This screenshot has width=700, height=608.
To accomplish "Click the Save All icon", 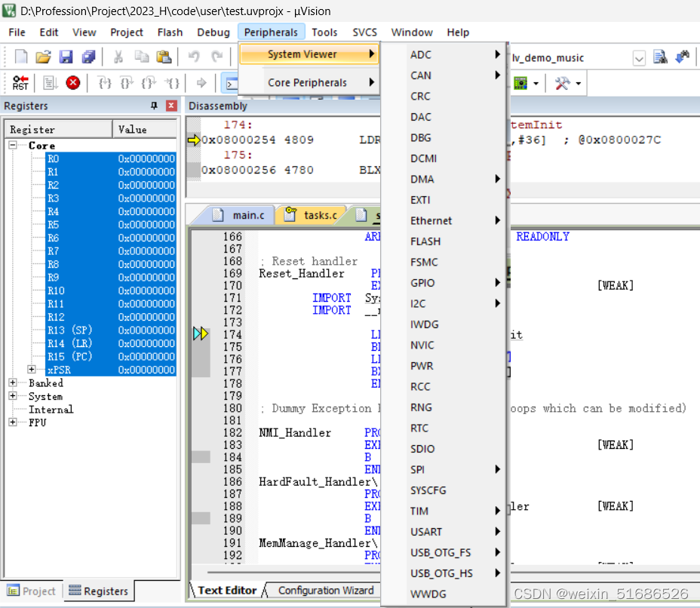I will click(88, 57).
